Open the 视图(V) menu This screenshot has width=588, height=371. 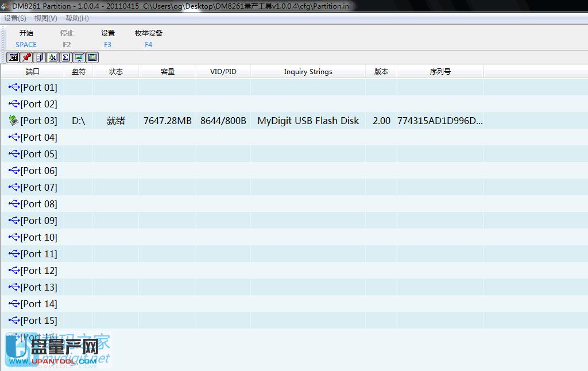pyautogui.click(x=45, y=18)
